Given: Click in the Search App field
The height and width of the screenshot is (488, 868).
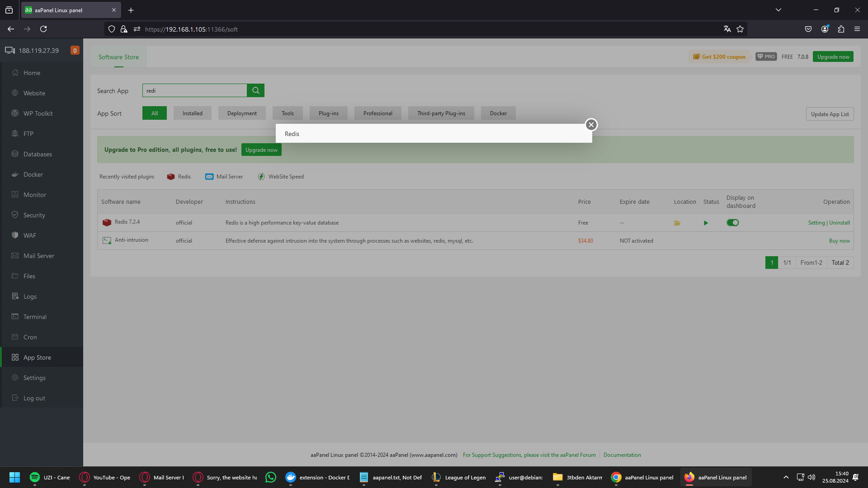Looking at the screenshot, I should pos(194,90).
